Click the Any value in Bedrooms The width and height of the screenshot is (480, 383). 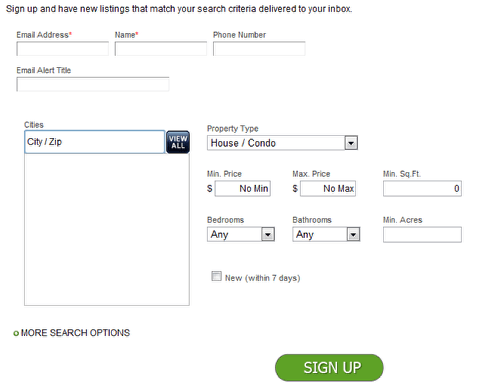click(219, 235)
